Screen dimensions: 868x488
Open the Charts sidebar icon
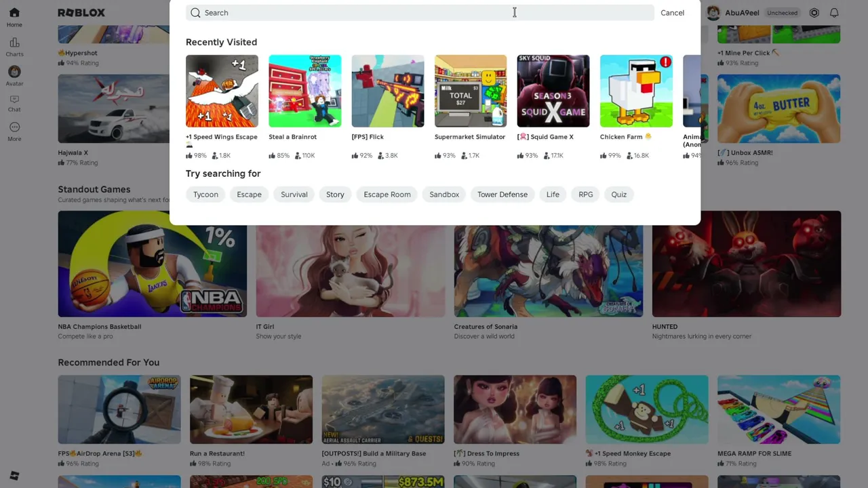(14, 47)
